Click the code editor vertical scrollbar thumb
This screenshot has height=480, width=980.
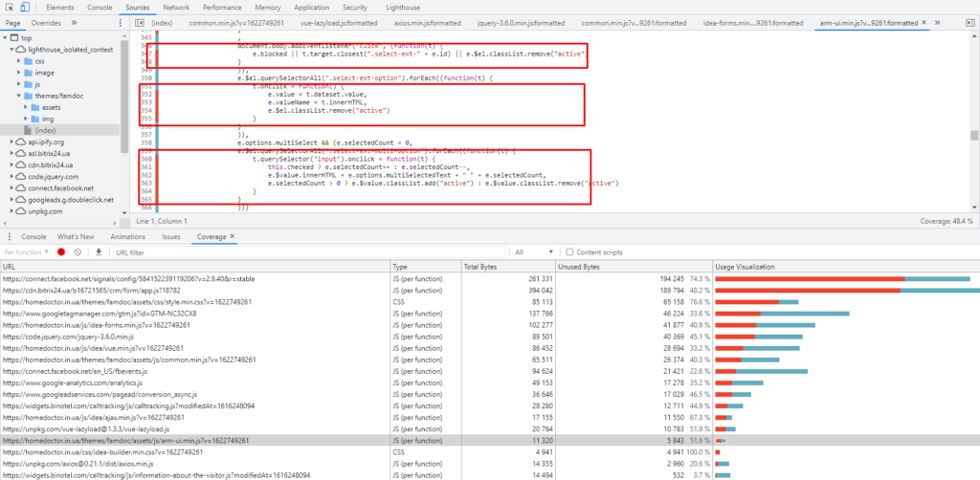(x=973, y=136)
